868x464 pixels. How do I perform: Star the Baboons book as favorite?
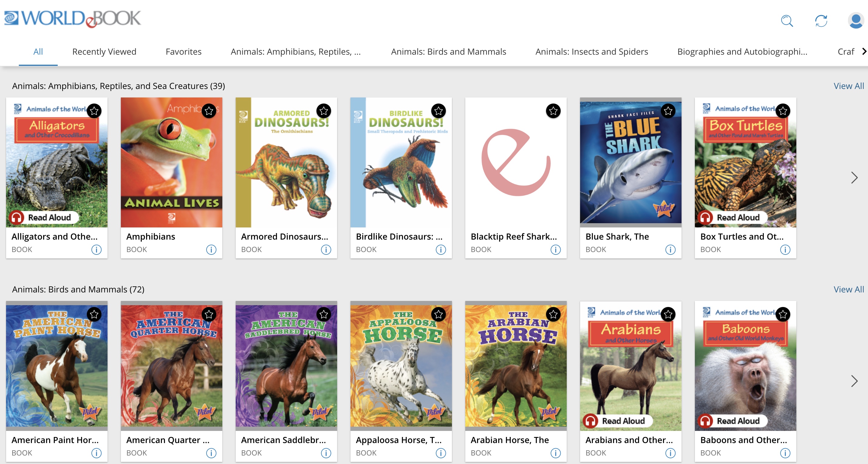(783, 314)
